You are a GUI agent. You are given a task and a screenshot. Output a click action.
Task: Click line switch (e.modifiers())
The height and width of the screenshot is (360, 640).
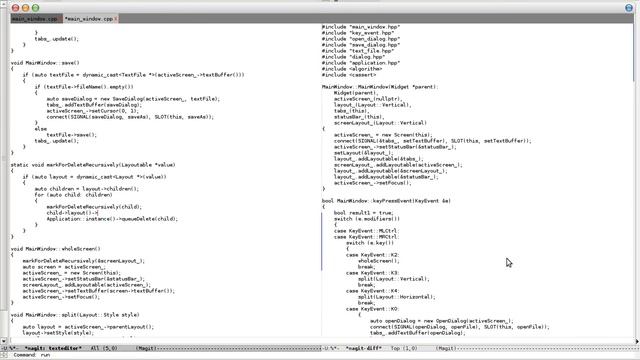(367, 219)
